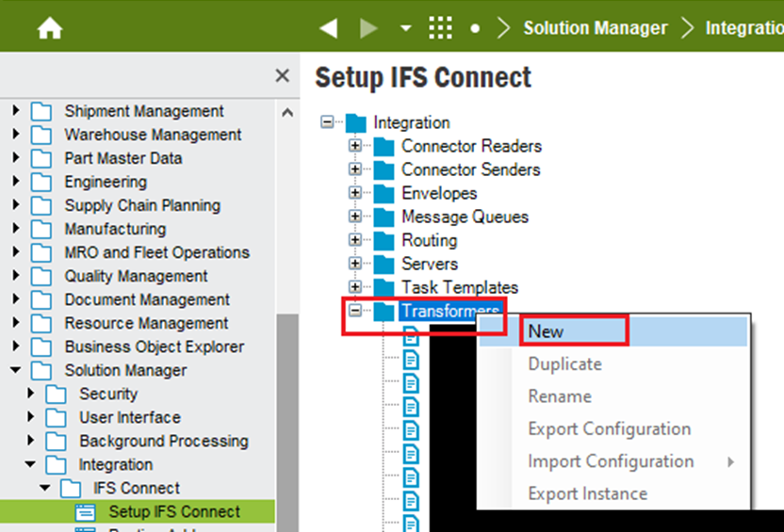Click the Routing folder icon
784x532 pixels.
[x=384, y=240]
